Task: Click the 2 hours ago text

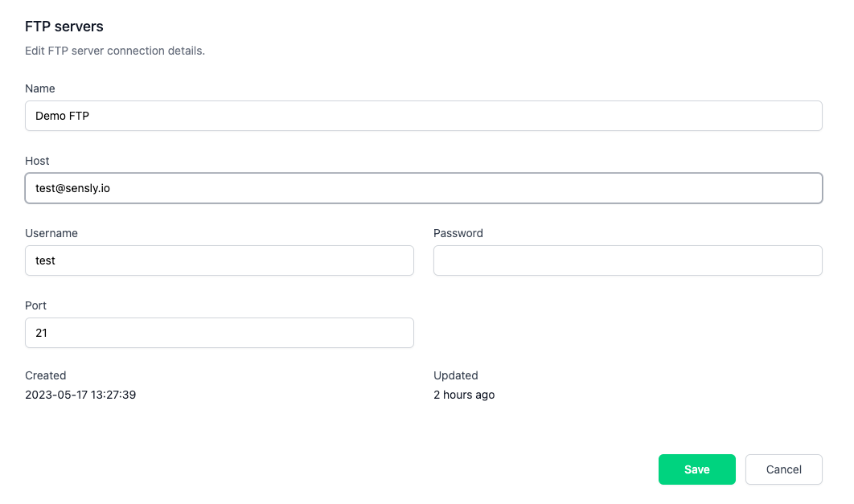Action: (464, 395)
